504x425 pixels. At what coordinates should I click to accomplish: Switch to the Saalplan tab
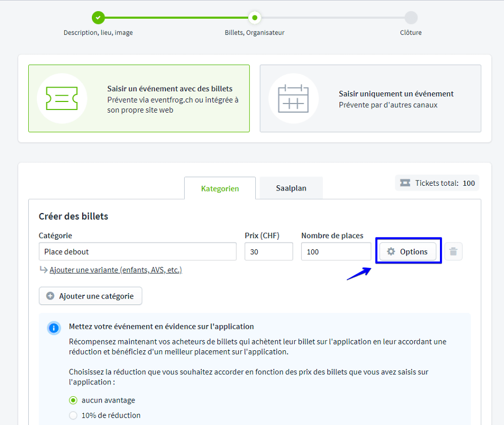tap(291, 188)
